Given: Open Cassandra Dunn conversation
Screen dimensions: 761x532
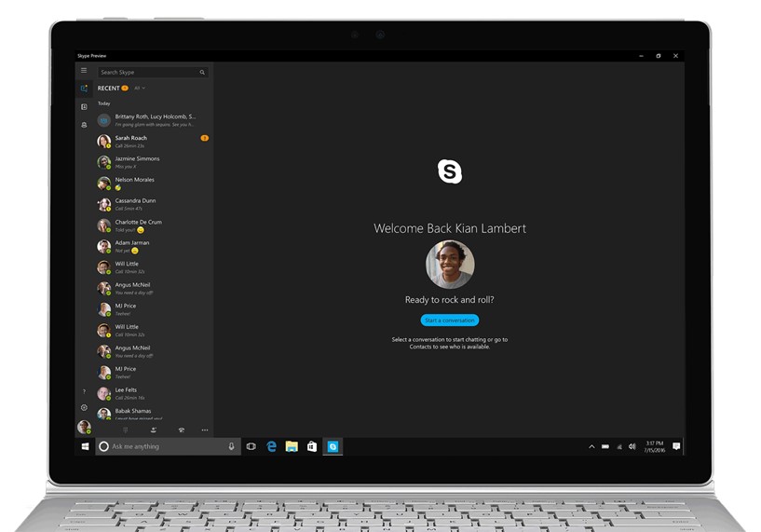Looking at the screenshot, I should [153, 204].
